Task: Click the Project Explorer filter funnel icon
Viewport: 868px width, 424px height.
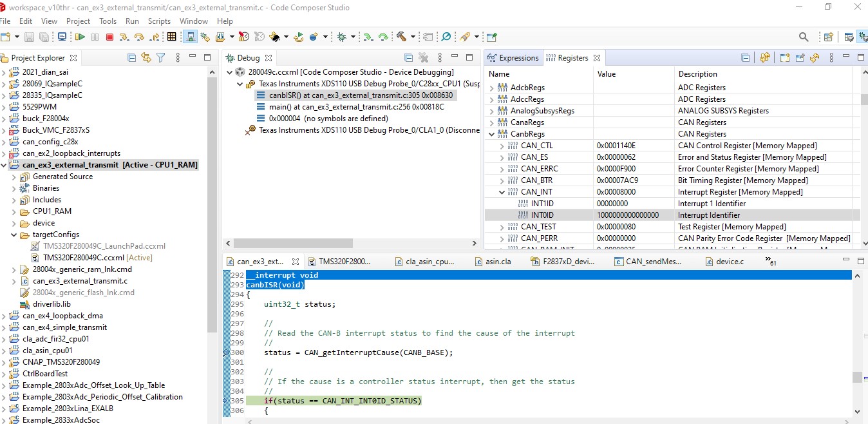Action: [x=161, y=57]
